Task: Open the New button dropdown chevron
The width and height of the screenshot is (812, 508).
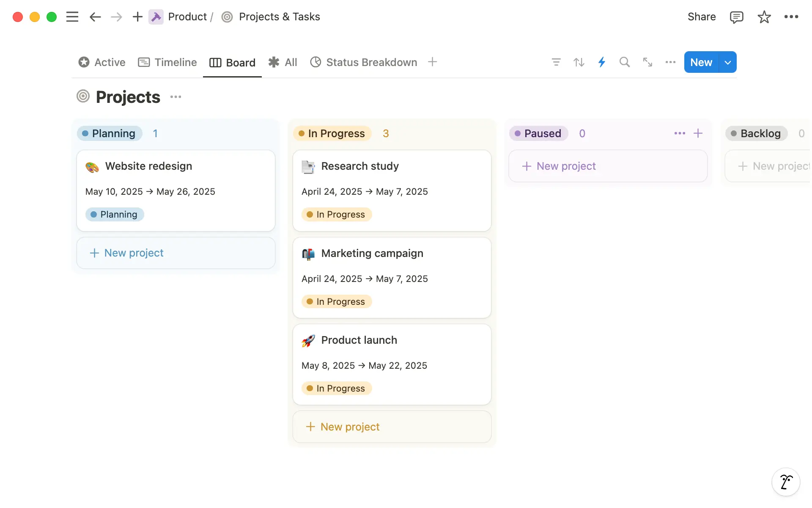Action: (x=727, y=62)
